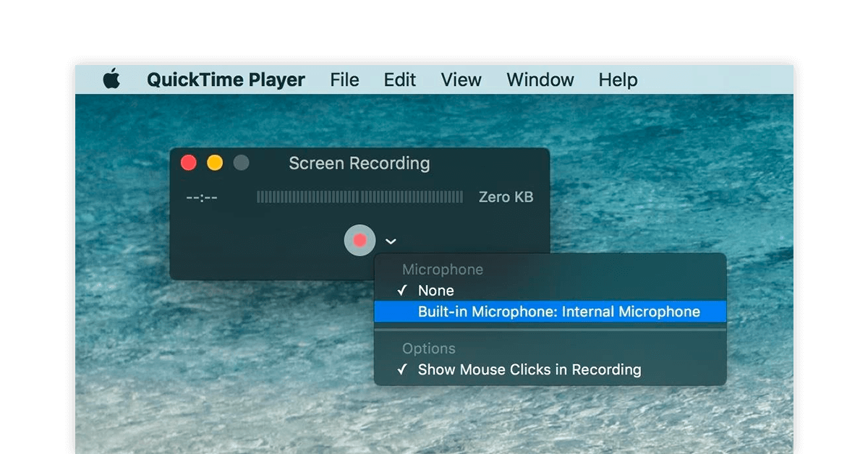Click the --:-- elapsed time display
868x454 pixels.
[x=202, y=197]
